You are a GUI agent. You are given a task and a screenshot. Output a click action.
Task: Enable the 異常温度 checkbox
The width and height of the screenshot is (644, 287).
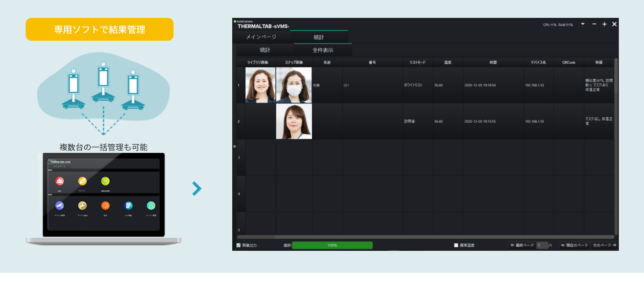pos(456,245)
